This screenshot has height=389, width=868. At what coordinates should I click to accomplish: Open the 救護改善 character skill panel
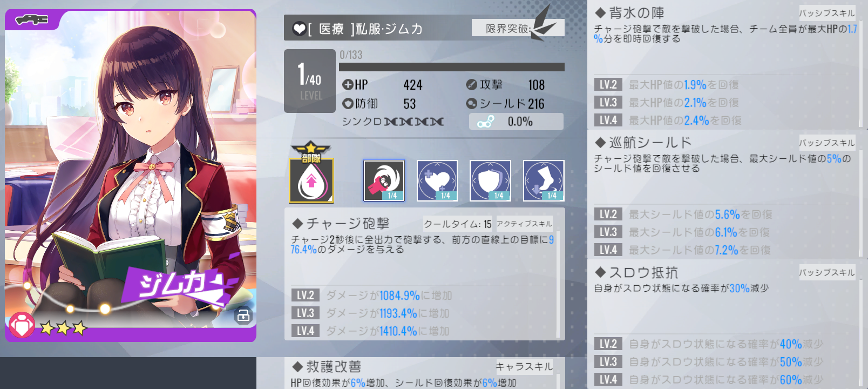click(422, 373)
